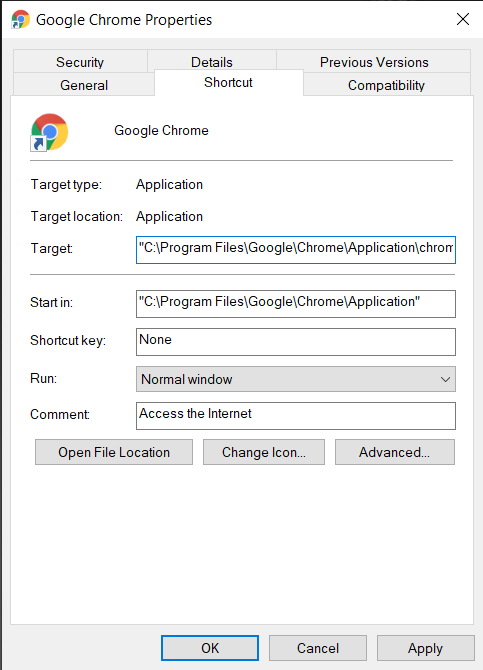Apply the shortcut changes
483x670 pixels.
tap(425, 648)
